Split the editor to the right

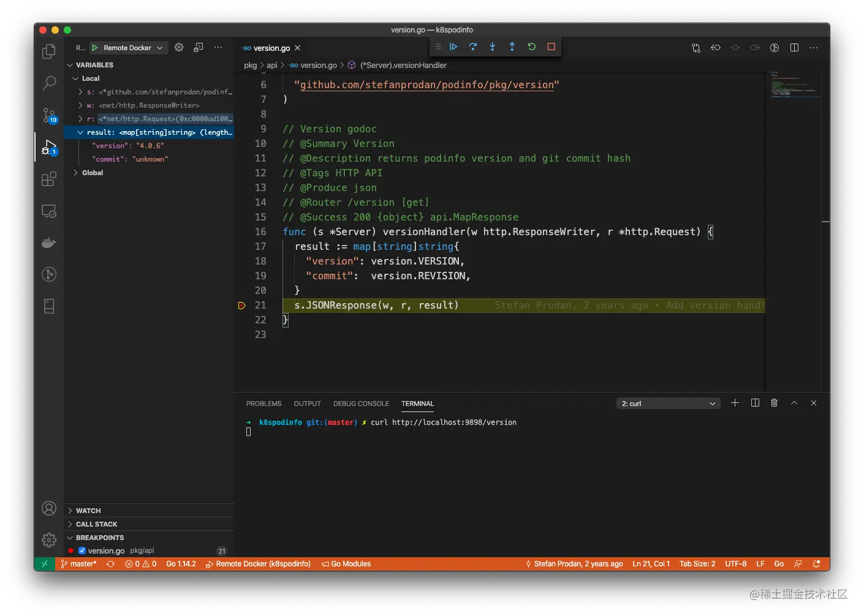tap(794, 48)
